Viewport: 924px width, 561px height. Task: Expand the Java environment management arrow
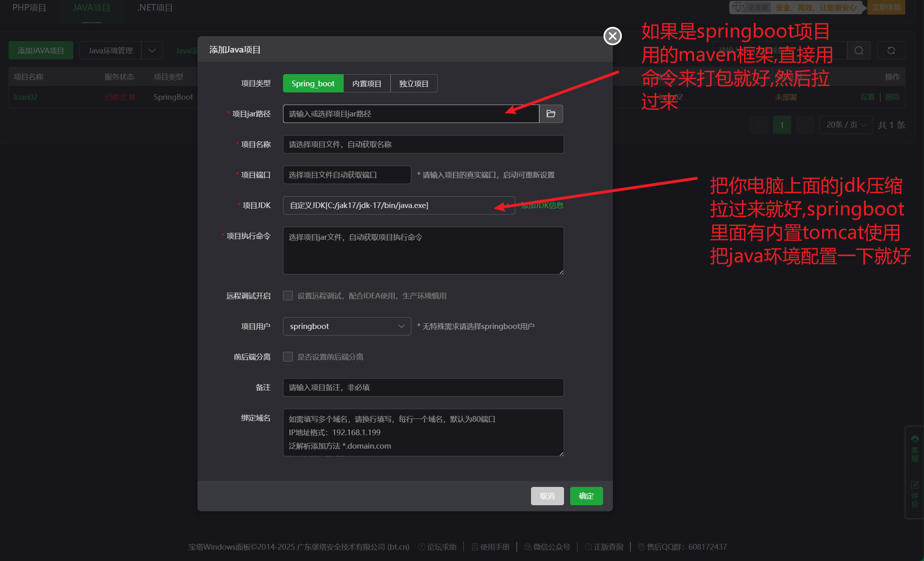(x=152, y=50)
